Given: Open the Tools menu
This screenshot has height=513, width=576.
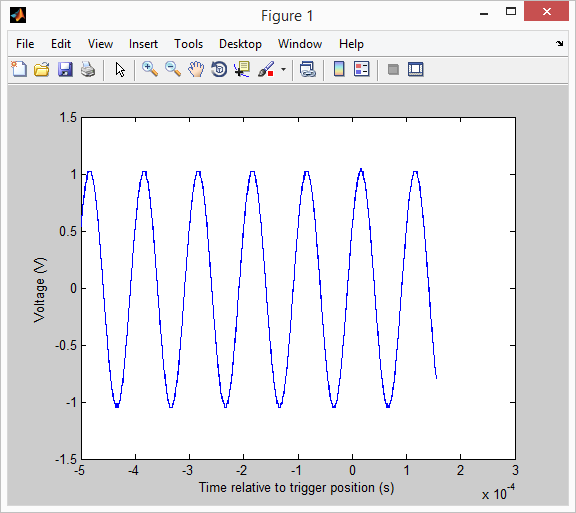Looking at the screenshot, I should coord(188,44).
